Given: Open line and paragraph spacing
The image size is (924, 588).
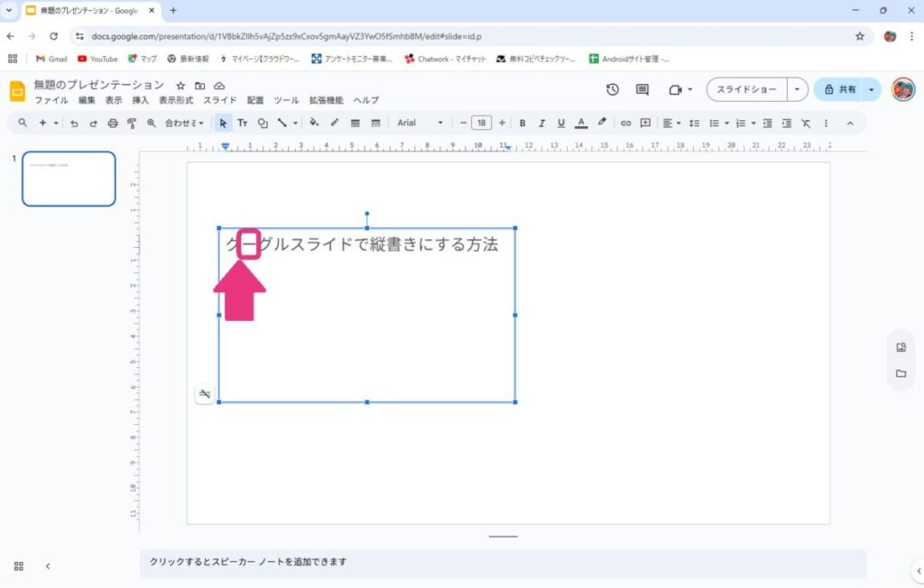Looking at the screenshot, I should coord(694,124).
